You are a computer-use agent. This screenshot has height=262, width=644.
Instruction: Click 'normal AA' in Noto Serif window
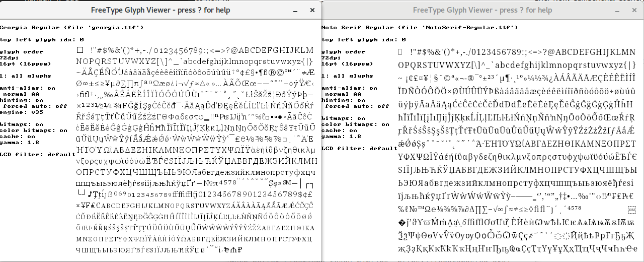(x=344, y=94)
